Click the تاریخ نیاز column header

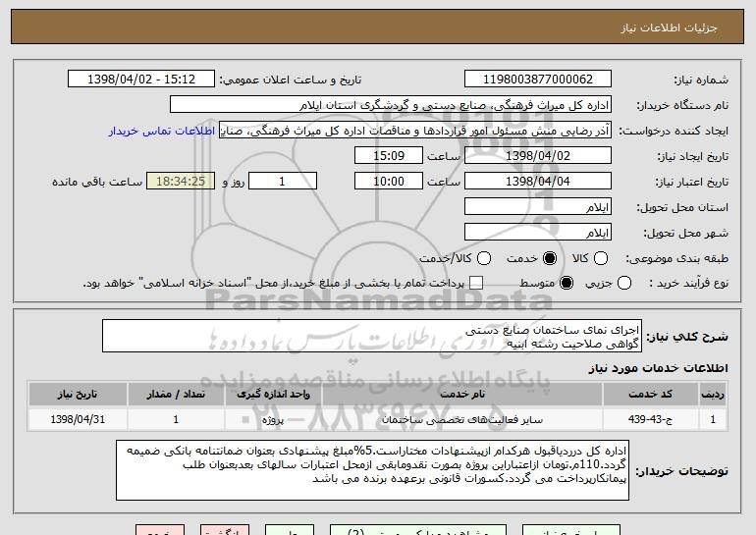click(x=78, y=395)
